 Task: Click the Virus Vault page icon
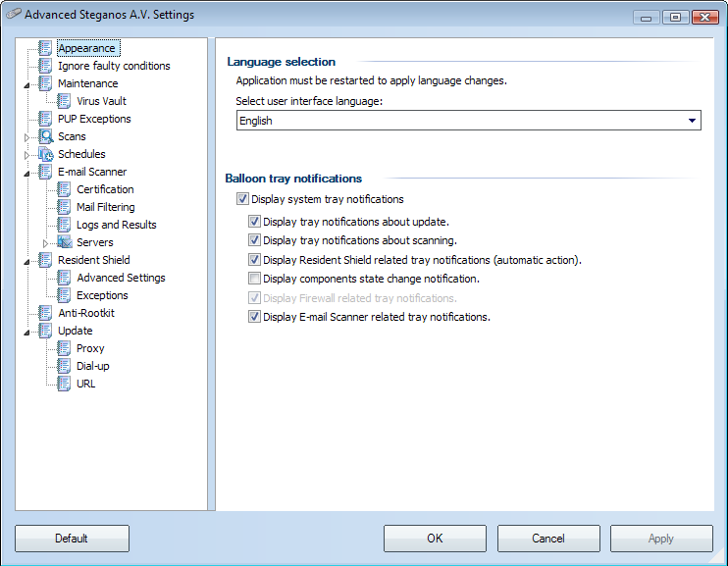click(64, 101)
